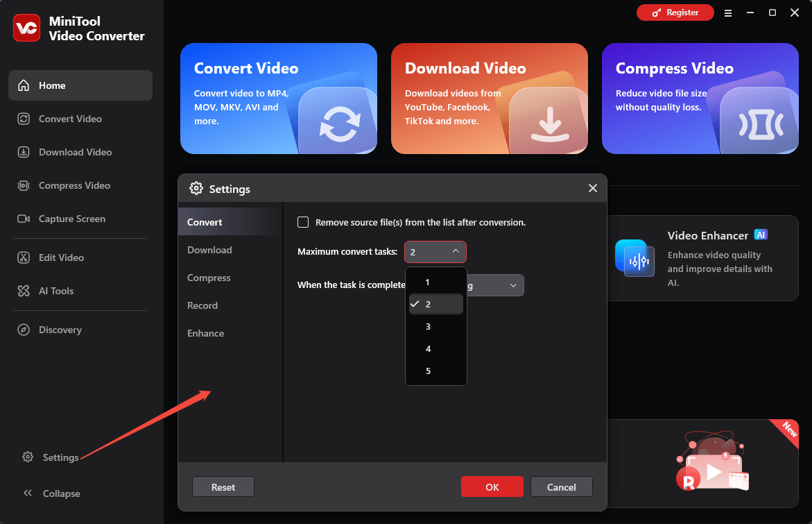Viewport: 812px width, 524px height.
Task: Click the compress icon on Compress Video card
Action: click(x=761, y=124)
